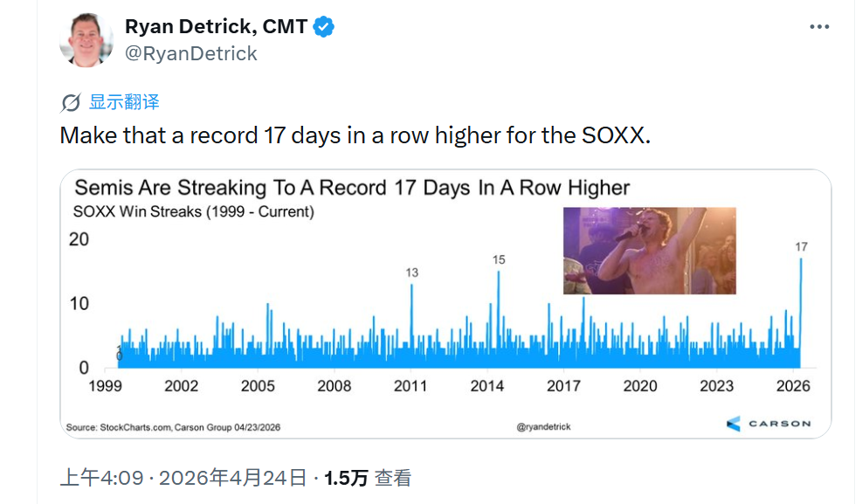
Task: Open the @RyanDetrick handle link
Action: point(191,53)
